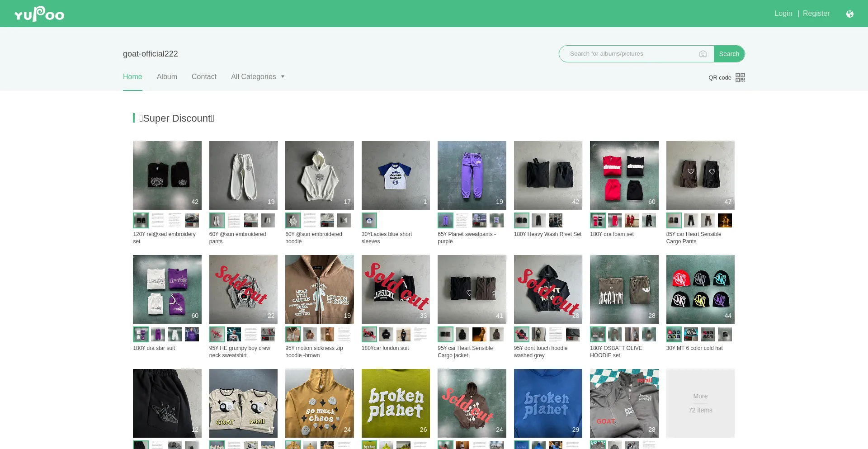Image resolution: width=868 pixels, height=449 pixels.
Task: Click More 72 items tile
Action: pos(700,403)
